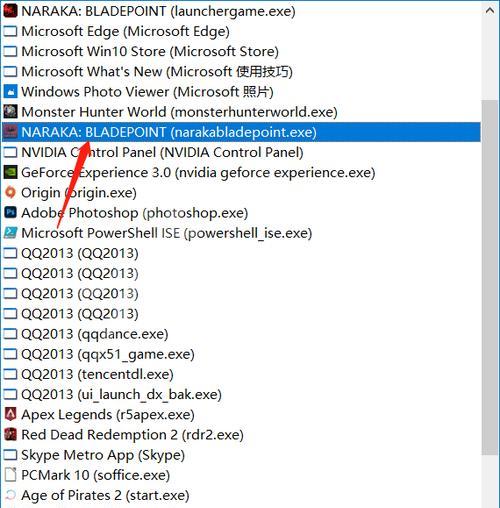This screenshot has height=508, width=500.
Task: Select highlighted NARAKA: BLADEPOINT (narakabladepoint.exe) entry
Action: pos(241,132)
